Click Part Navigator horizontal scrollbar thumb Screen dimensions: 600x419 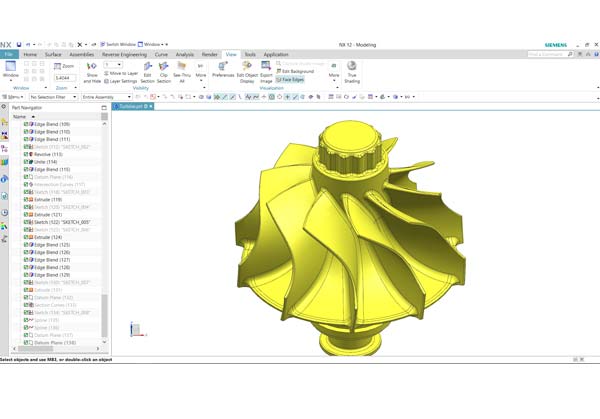36,349
